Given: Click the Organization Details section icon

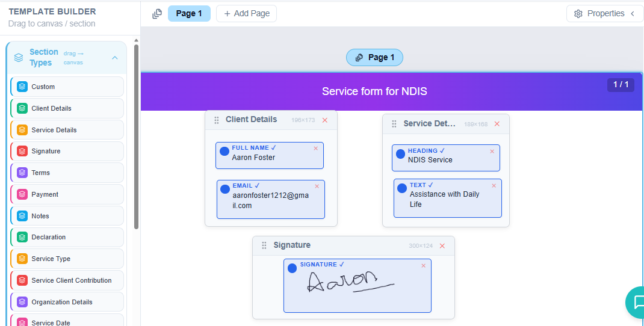Looking at the screenshot, I should 22,302.
